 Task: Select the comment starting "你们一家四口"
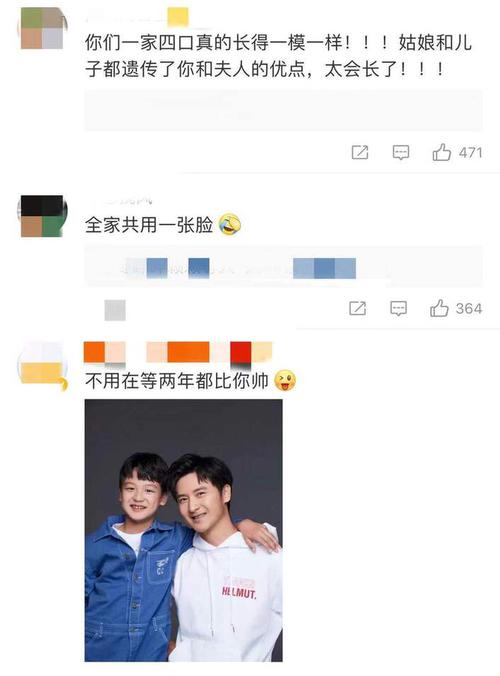click(278, 56)
